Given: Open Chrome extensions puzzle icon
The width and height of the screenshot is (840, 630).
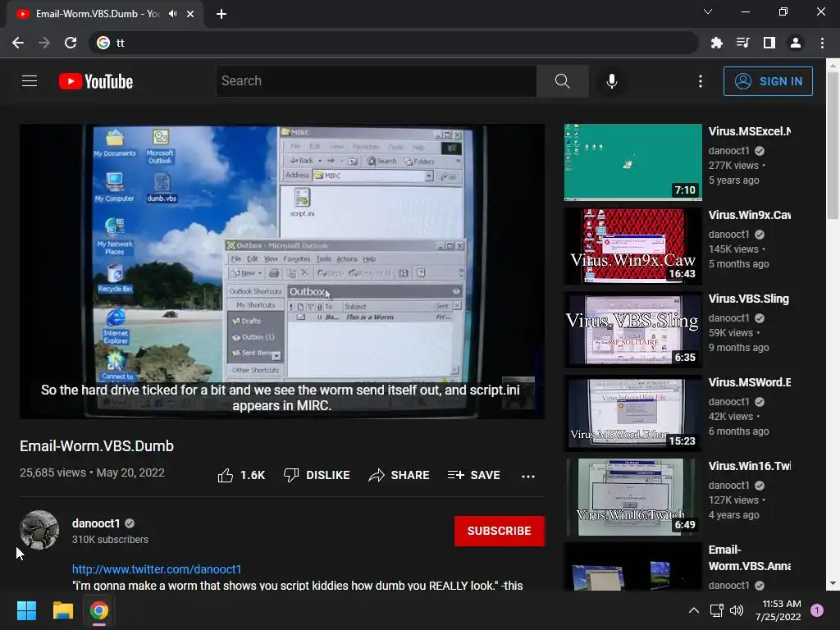Looking at the screenshot, I should point(717,43).
